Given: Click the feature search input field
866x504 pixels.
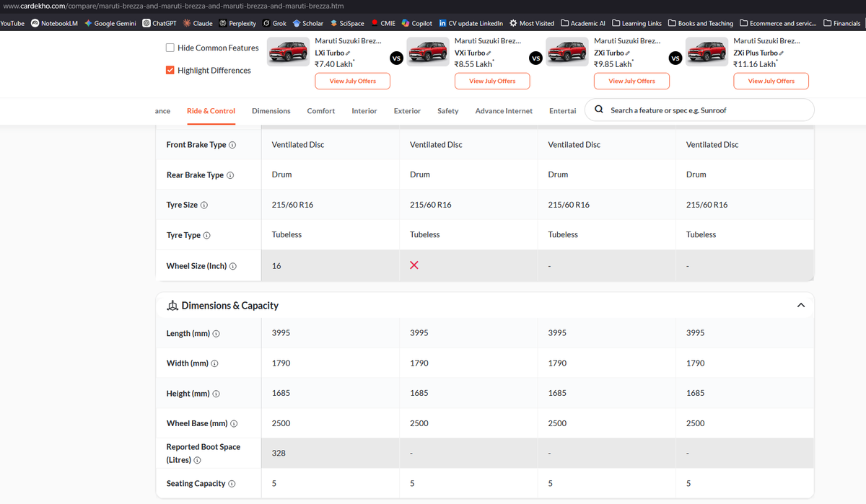Looking at the screenshot, I should click(x=699, y=110).
